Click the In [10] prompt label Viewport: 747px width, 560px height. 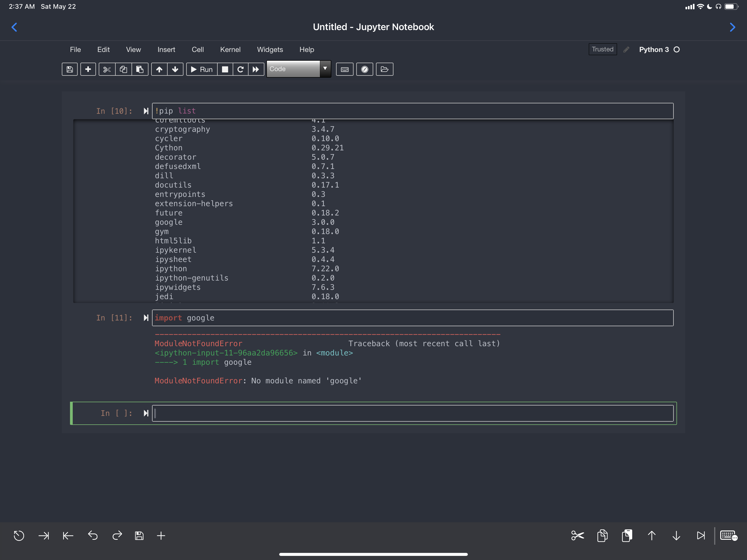pyautogui.click(x=114, y=111)
